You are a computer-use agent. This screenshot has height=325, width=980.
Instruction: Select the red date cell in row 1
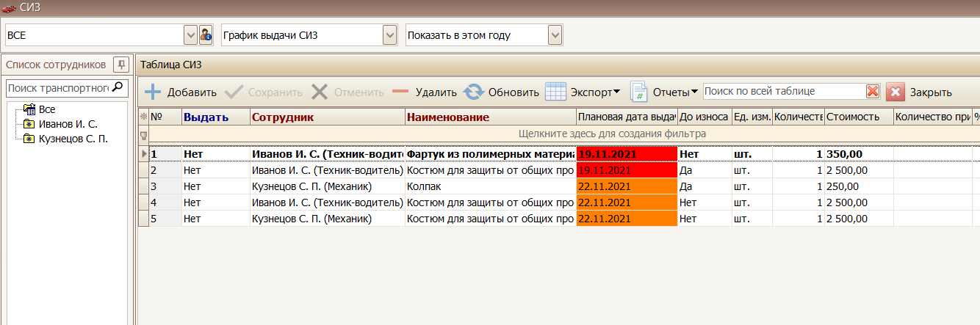point(627,155)
